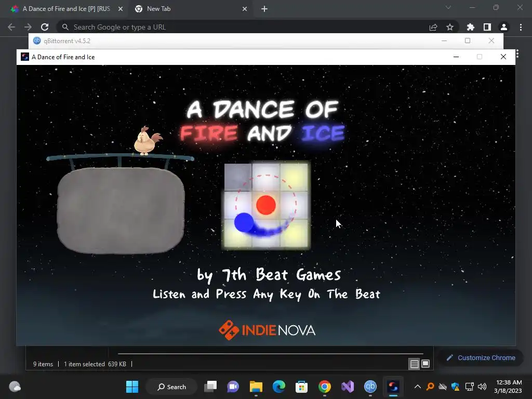
Task: Open qBittorrent from taskbar
Action: (x=370, y=387)
